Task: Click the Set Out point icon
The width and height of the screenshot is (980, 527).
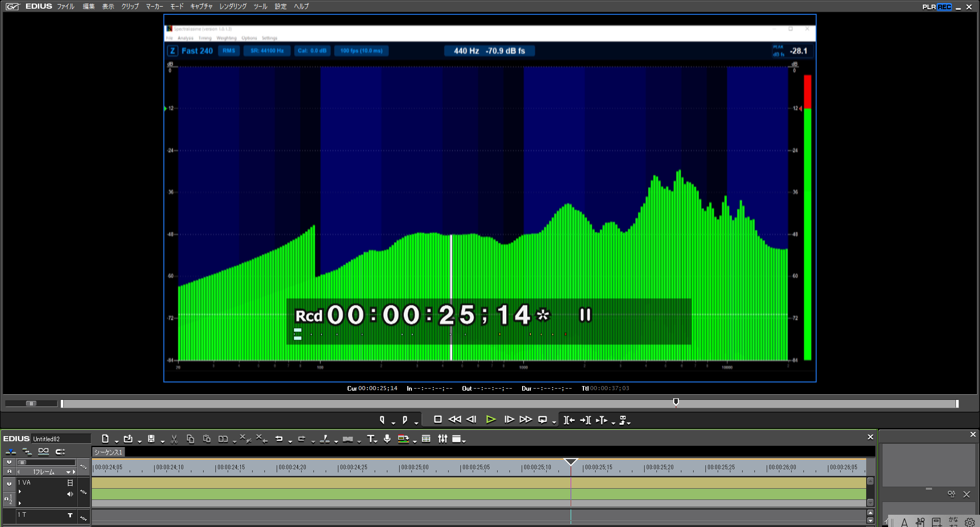Action: [405, 420]
